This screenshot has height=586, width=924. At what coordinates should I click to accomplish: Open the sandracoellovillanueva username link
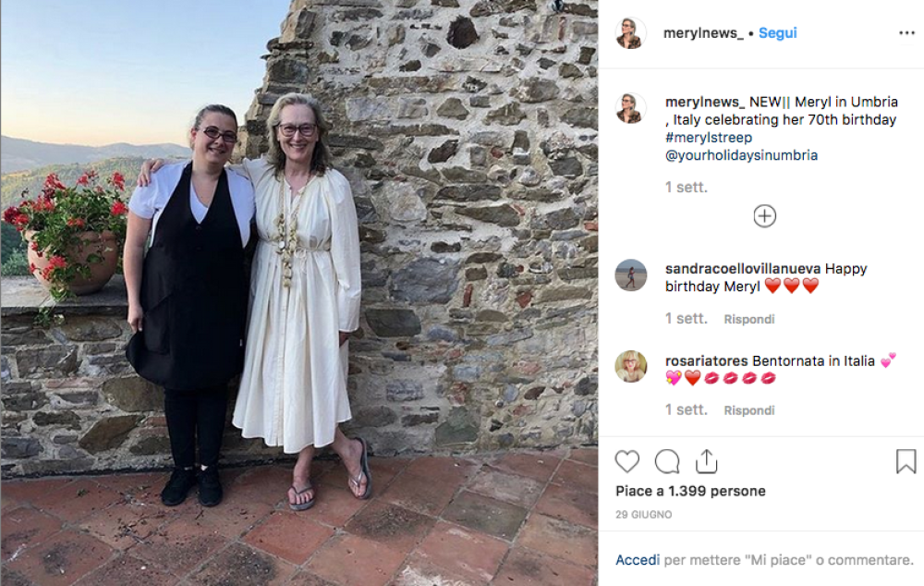(742, 269)
